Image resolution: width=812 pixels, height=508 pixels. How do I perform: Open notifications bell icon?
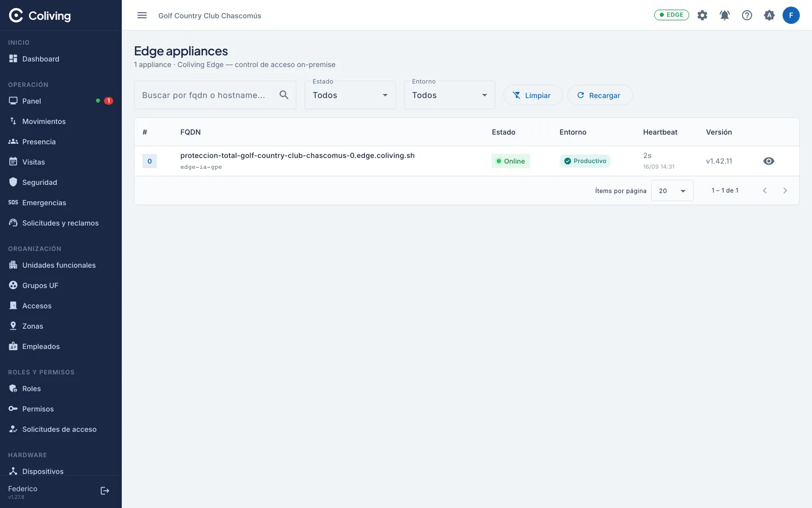point(725,15)
